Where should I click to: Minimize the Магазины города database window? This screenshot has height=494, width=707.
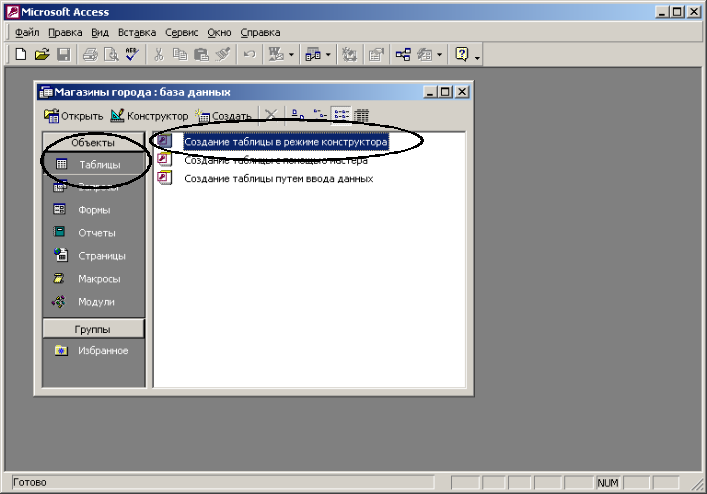pos(430,92)
